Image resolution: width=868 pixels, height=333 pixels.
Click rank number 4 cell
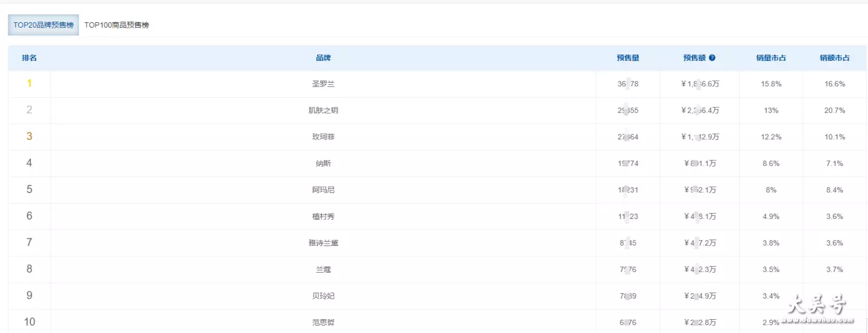30,163
